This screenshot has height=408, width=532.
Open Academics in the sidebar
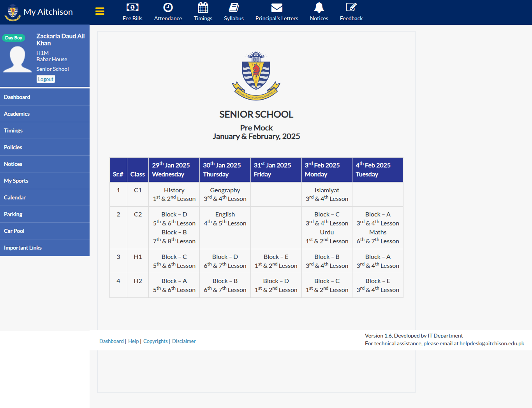coord(45,114)
